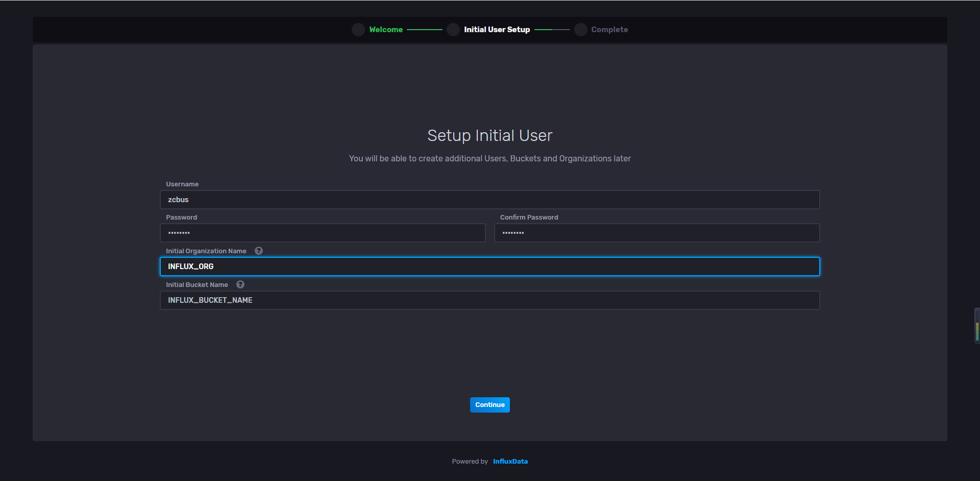Select the Initial User Setup step label
Viewport: 980px width, 481px height.
point(497,30)
